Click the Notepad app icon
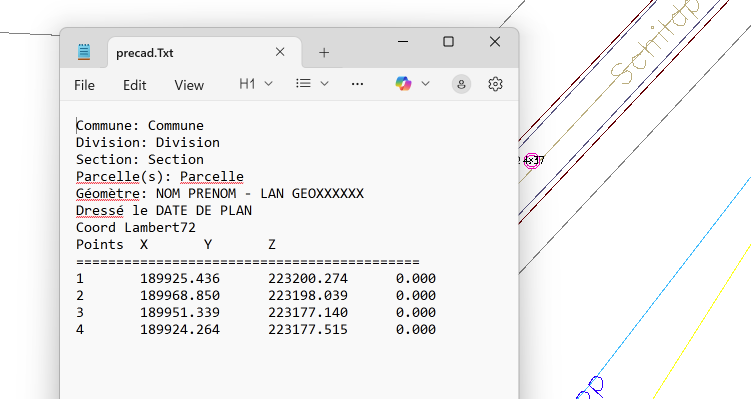This screenshot has width=751, height=399. point(84,52)
